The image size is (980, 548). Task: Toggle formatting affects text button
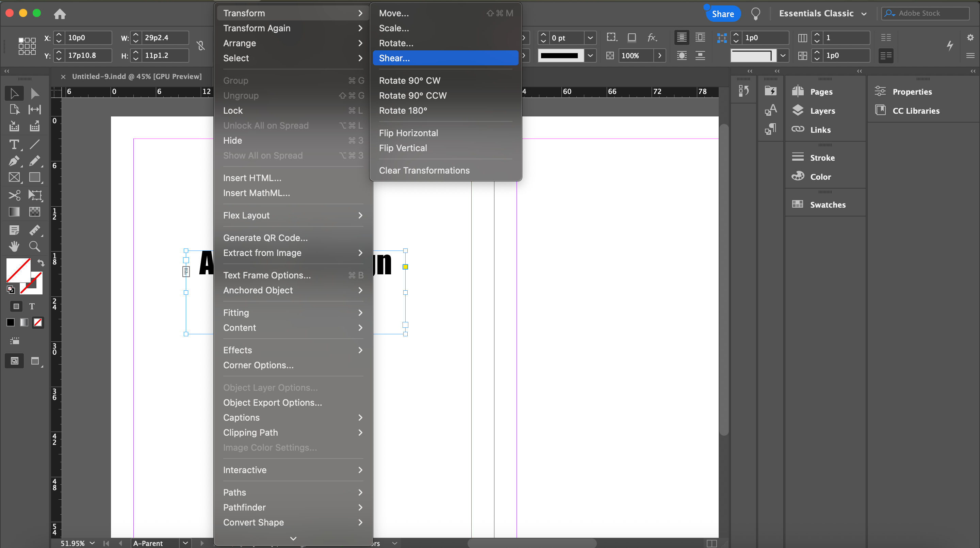[32, 306]
